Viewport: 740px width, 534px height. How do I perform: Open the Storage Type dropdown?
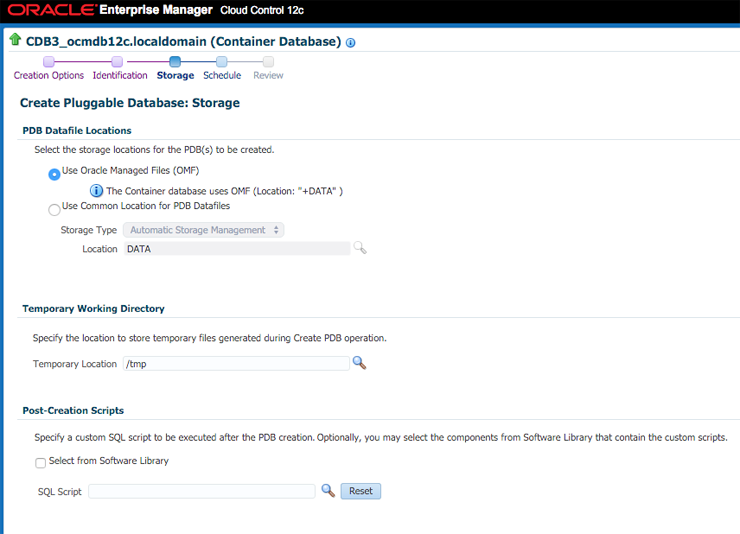coord(203,230)
